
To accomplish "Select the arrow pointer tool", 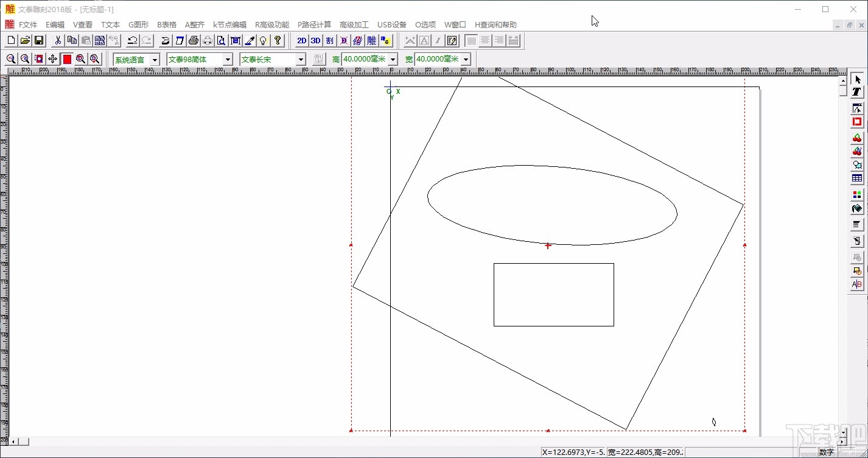I will point(857,80).
